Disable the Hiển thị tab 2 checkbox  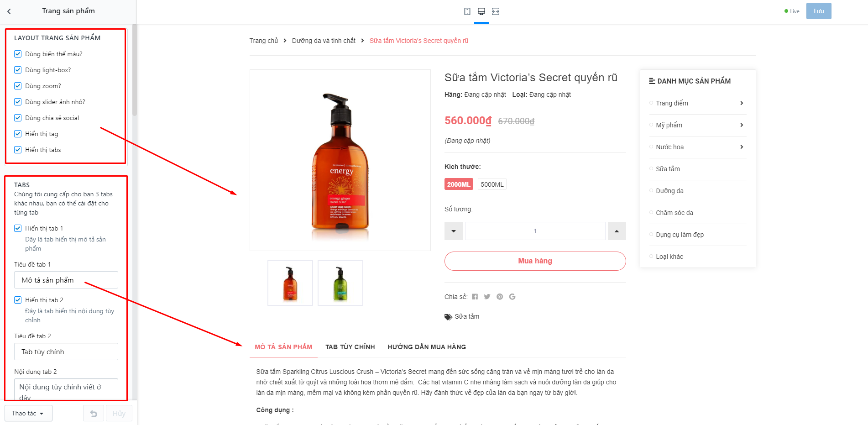(18, 300)
